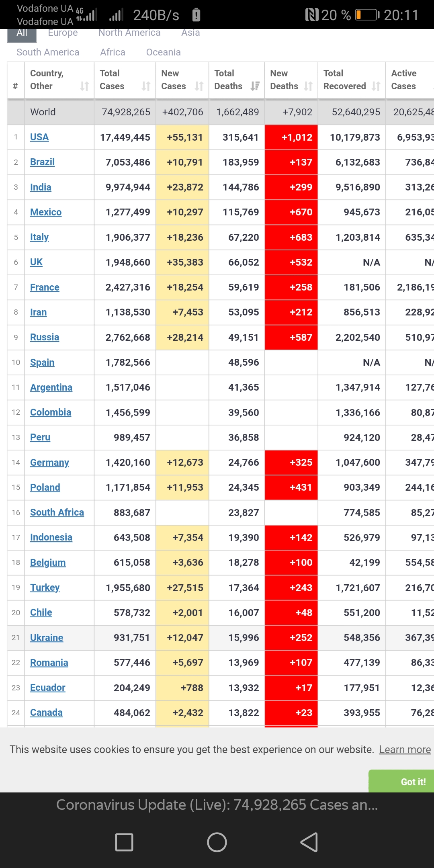
Task: Sort table by Country column sort icon
Action: tap(84, 86)
